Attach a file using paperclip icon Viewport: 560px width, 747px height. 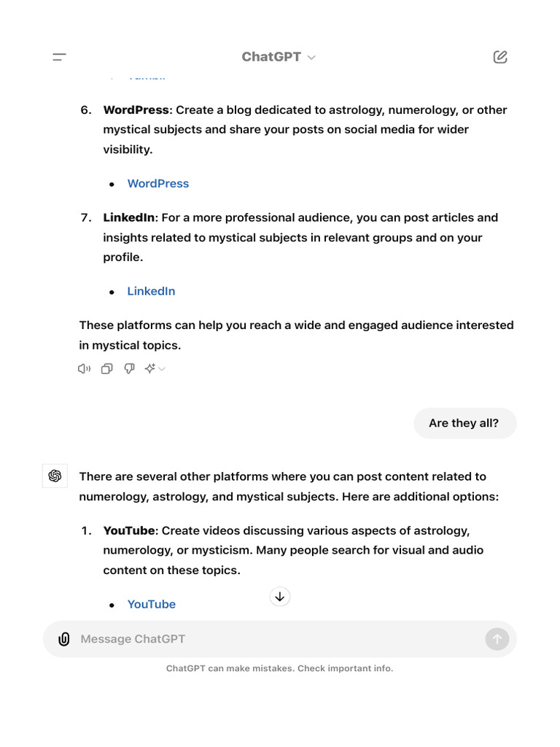coord(64,639)
